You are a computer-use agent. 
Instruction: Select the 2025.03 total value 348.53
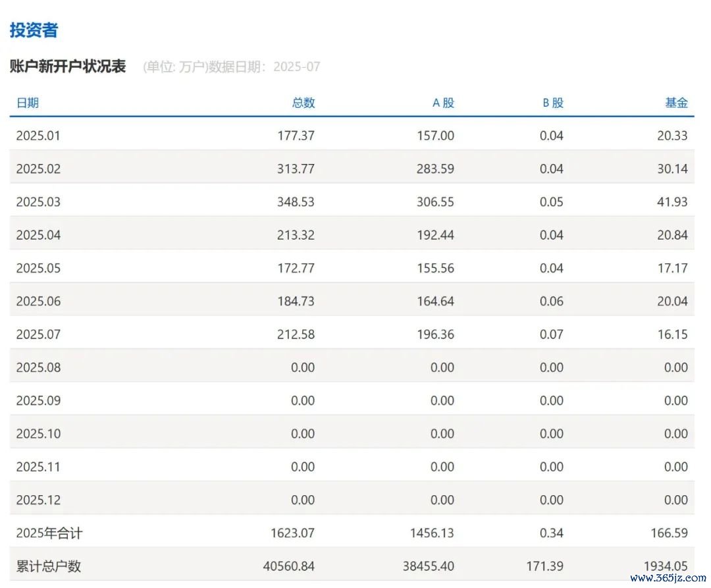coord(296,202)
